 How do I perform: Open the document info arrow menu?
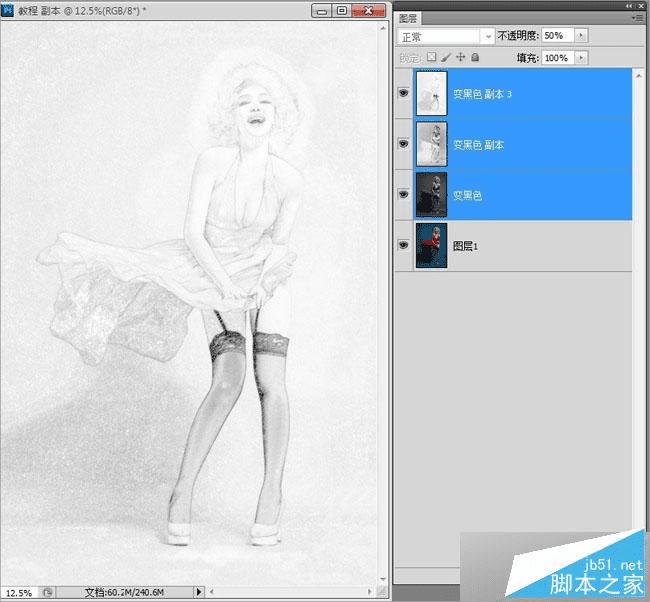tap(199, 592)
